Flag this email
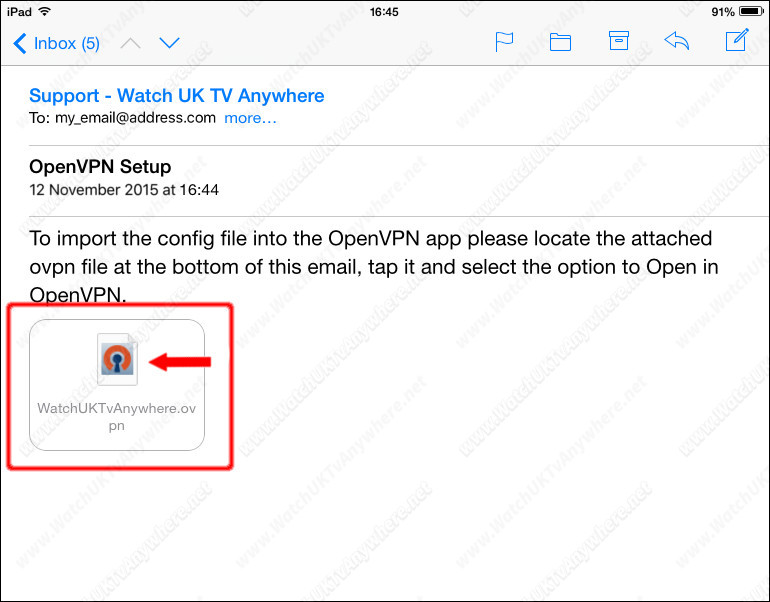770x602 pixels. click(x=504, y=42)
